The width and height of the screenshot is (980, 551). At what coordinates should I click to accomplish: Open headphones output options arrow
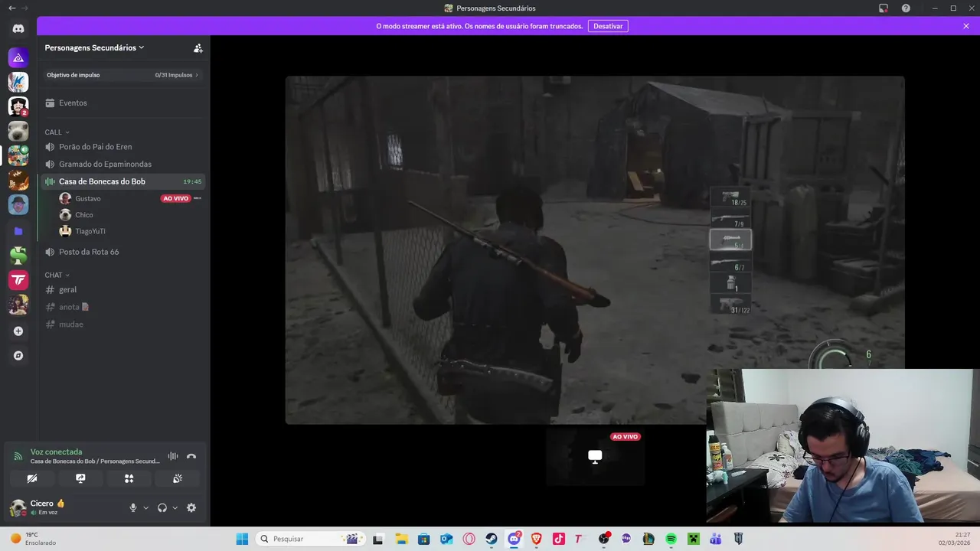[x=175, y=507]
